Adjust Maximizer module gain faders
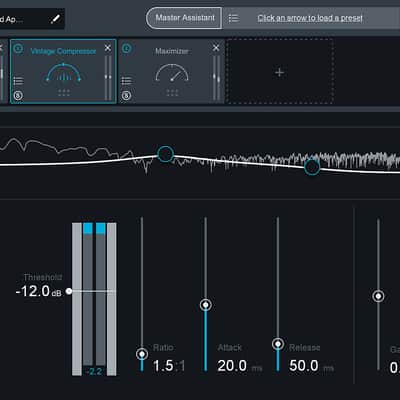The width and height of the screenshot is (400, 400). point(216,78)
